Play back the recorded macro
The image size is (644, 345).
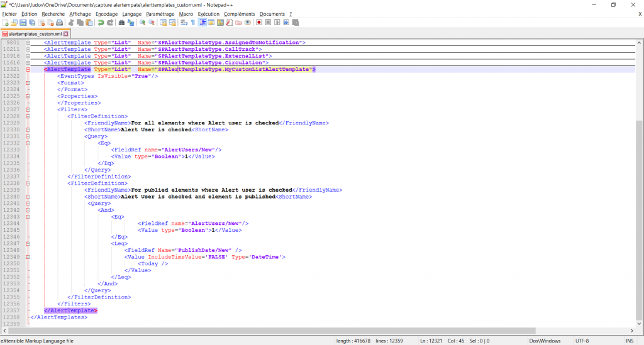(x=277, y=23)
